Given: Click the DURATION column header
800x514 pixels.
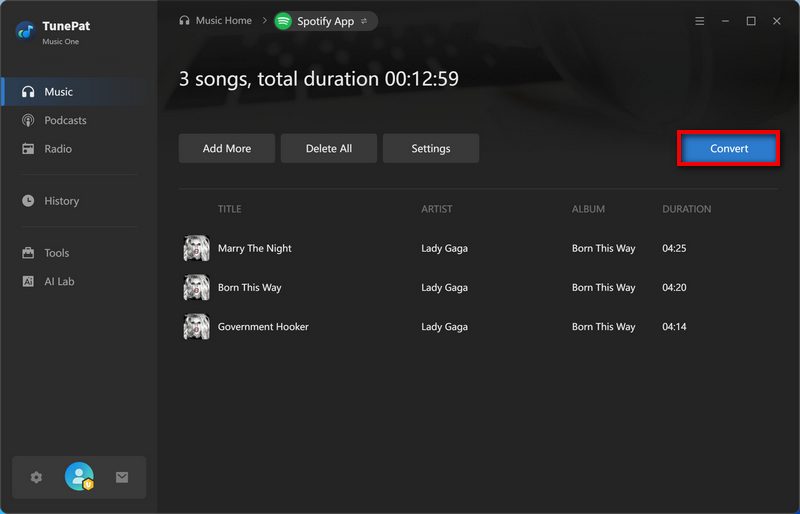Looking at the screenshot, I should tap(687, 209).
